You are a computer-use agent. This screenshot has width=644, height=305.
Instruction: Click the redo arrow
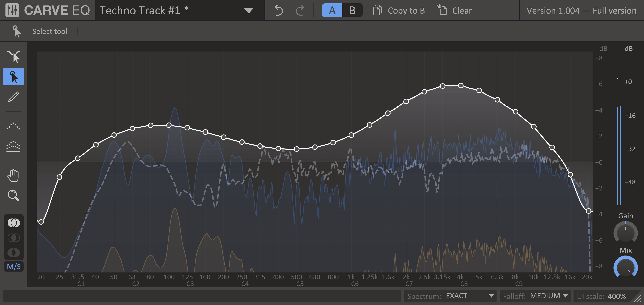pos(300,11)
